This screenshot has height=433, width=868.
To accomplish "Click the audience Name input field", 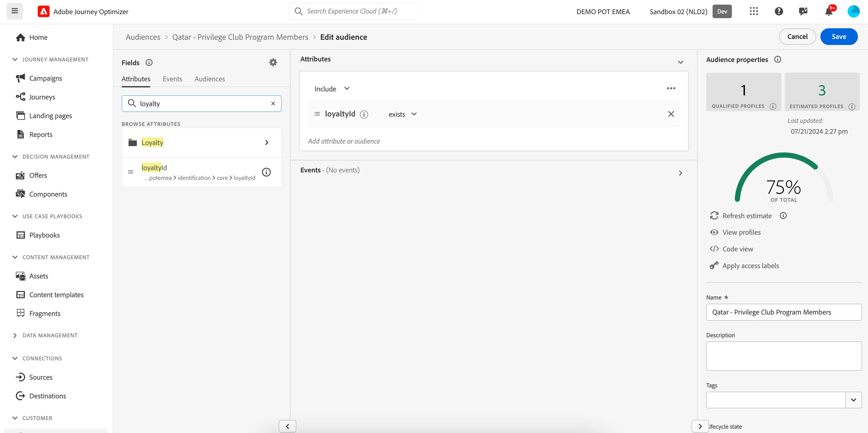I will (x=784, y=312).
